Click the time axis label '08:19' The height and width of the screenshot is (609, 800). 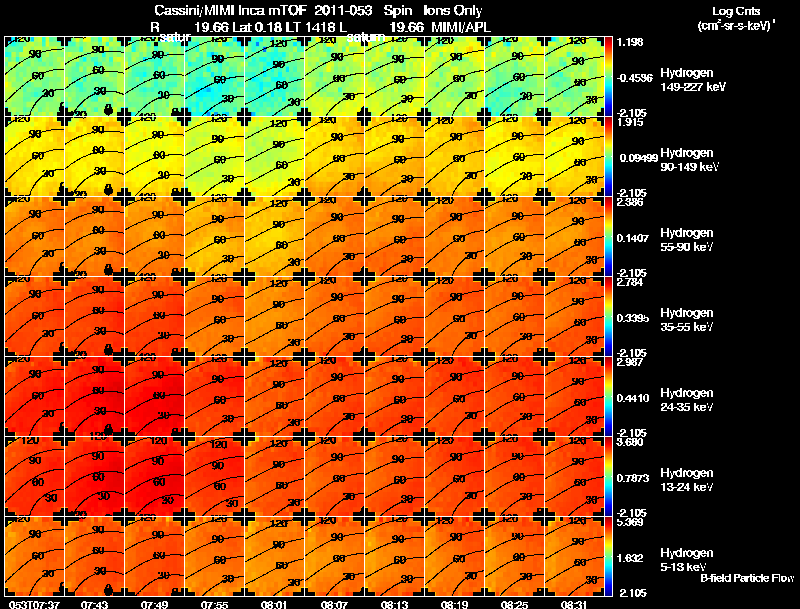tap(454, 604)
